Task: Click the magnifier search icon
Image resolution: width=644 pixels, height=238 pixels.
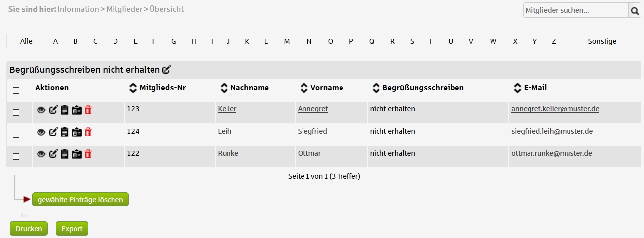Action: 635,10
